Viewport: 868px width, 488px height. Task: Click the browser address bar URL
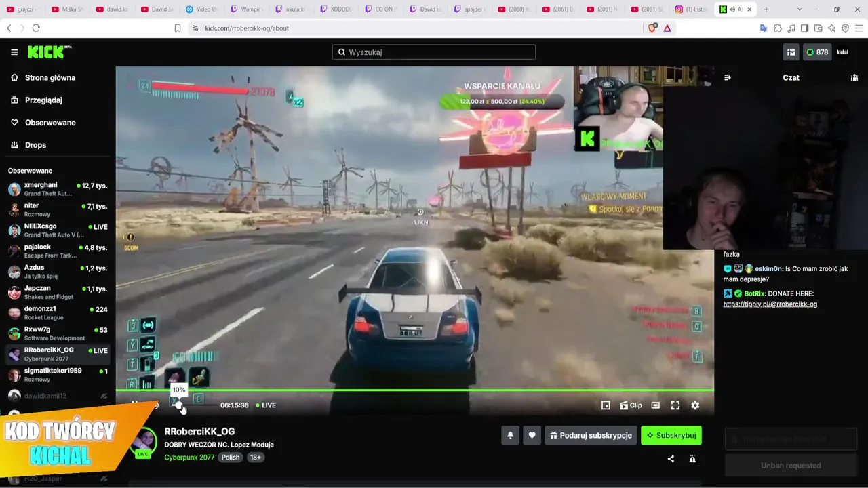(x=247, y=28)
